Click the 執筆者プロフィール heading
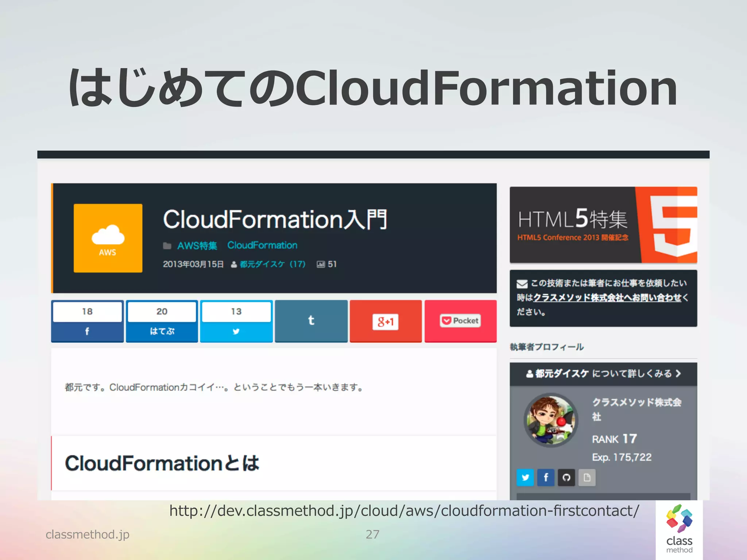747x560 pixels. click(547, 347)
